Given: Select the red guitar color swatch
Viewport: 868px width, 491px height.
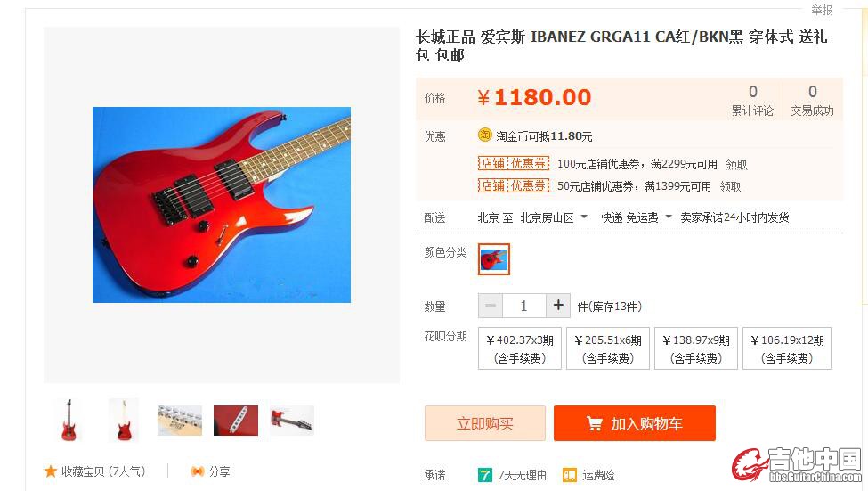Looking at the screenshot, I should pos(494,259).
